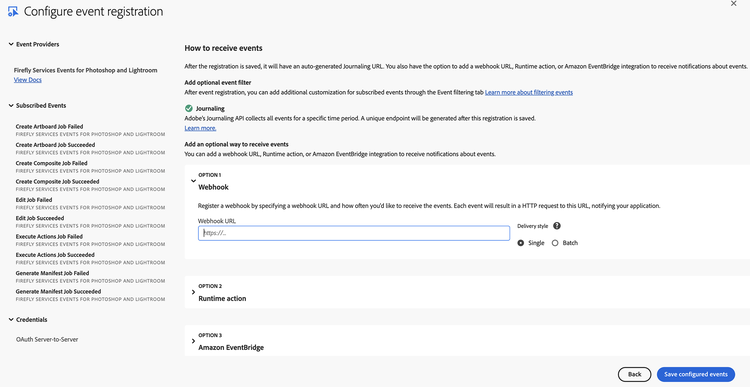Viewport: 750px width, 387px height.
Task: Click Firefly Services Events for Photoshop and Lightroom provider
Action: (x=86, y=70)
